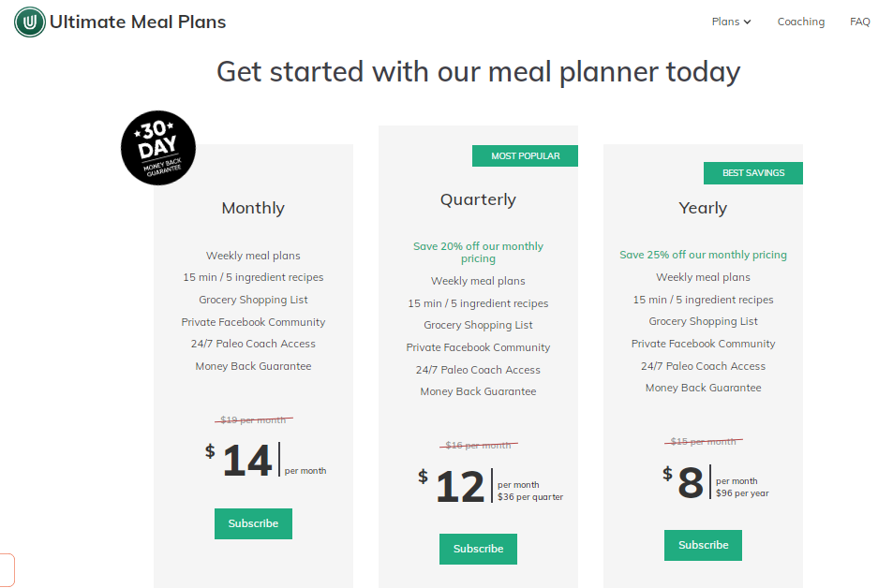This screenshot has height=588, width=878.
Task: Open the Plans menu
Action: coord(725,22)
